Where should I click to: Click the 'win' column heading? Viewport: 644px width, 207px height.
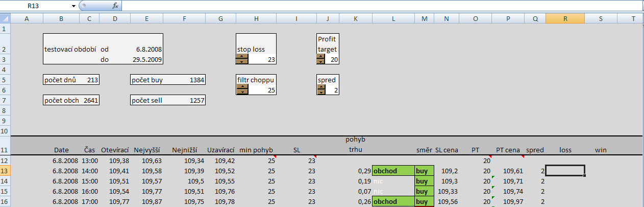coord(601,150)
